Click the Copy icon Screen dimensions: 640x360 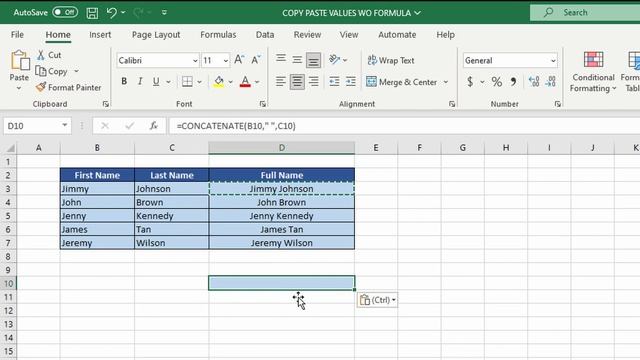pyautogui.click(x=41, y=71)
